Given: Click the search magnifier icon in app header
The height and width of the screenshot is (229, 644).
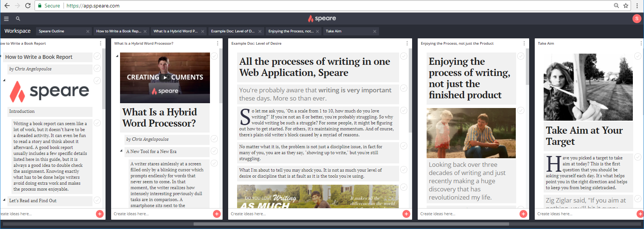Looking at the screenshot, I should (18, 18).
